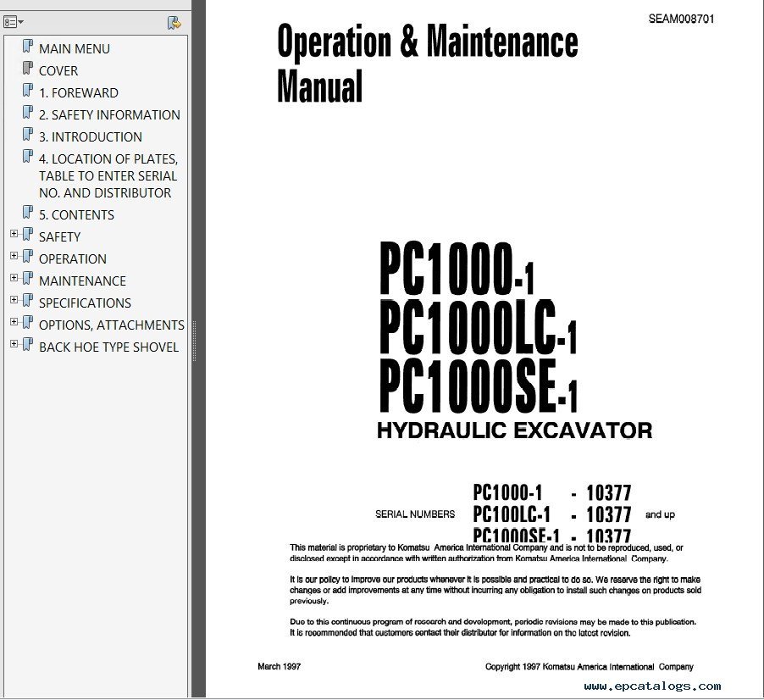This screenshot has height=700, width=764.
Task: Click bookmark icon beside OPERATION
Action: coord(28,256)
